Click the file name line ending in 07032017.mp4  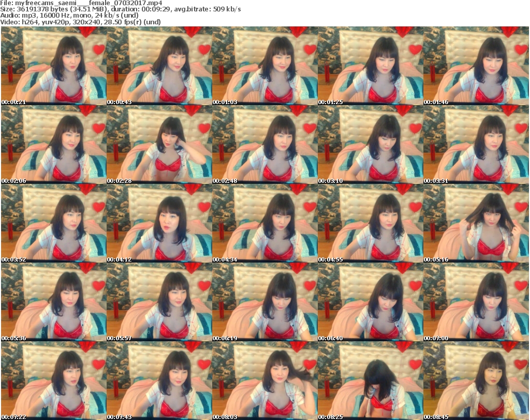81,3
